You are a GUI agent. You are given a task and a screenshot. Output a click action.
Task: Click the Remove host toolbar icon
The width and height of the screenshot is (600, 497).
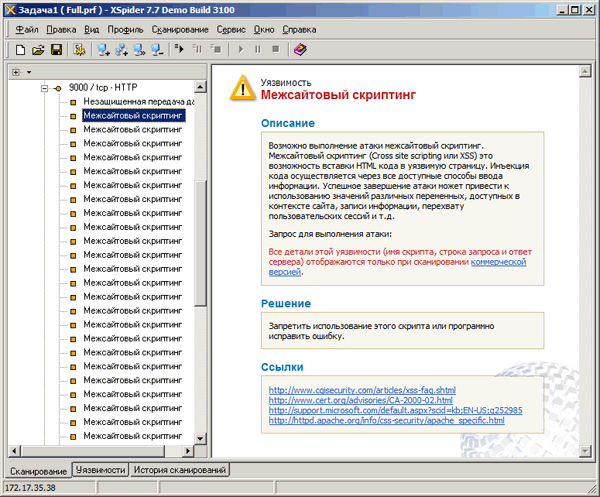pyautogui.click(x=157, y=49)
